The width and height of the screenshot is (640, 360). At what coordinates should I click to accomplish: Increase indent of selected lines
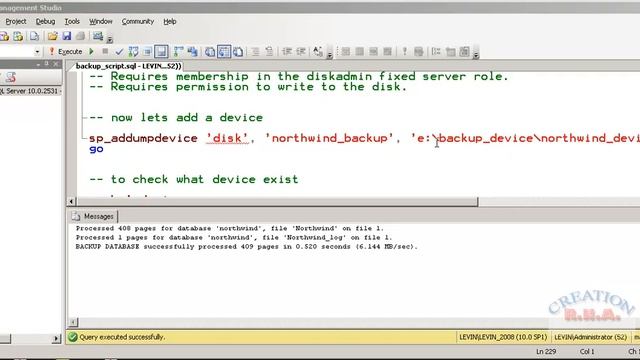click(301, 52)
